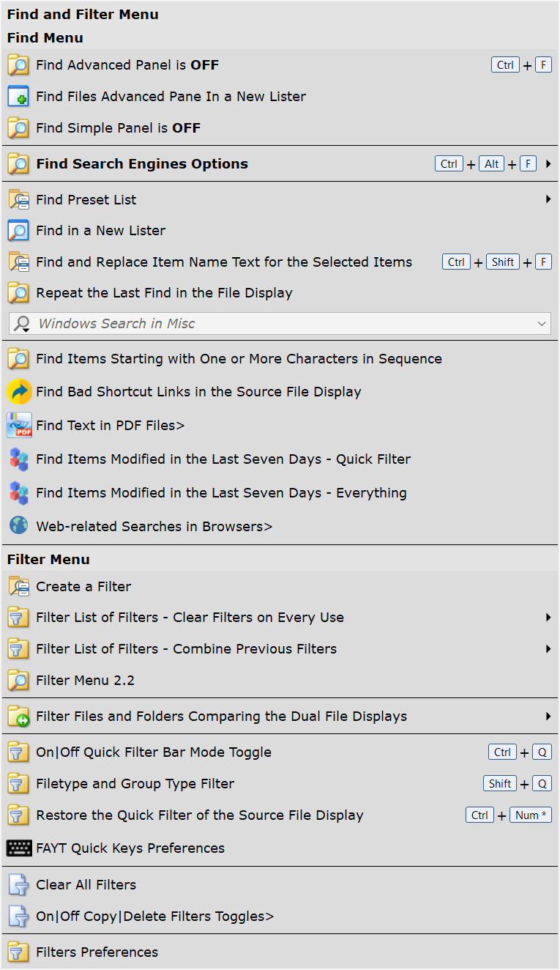Screen dimensions: 560x970
Task: Click the Filter Files Comparing Dual Displays icon
Action: (18, 717)
